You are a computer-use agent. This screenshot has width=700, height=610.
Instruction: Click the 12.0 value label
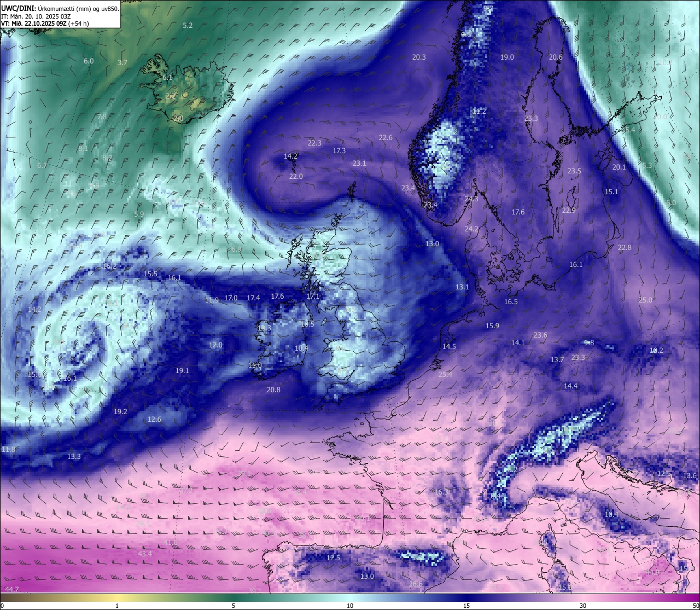click(215, 345)
